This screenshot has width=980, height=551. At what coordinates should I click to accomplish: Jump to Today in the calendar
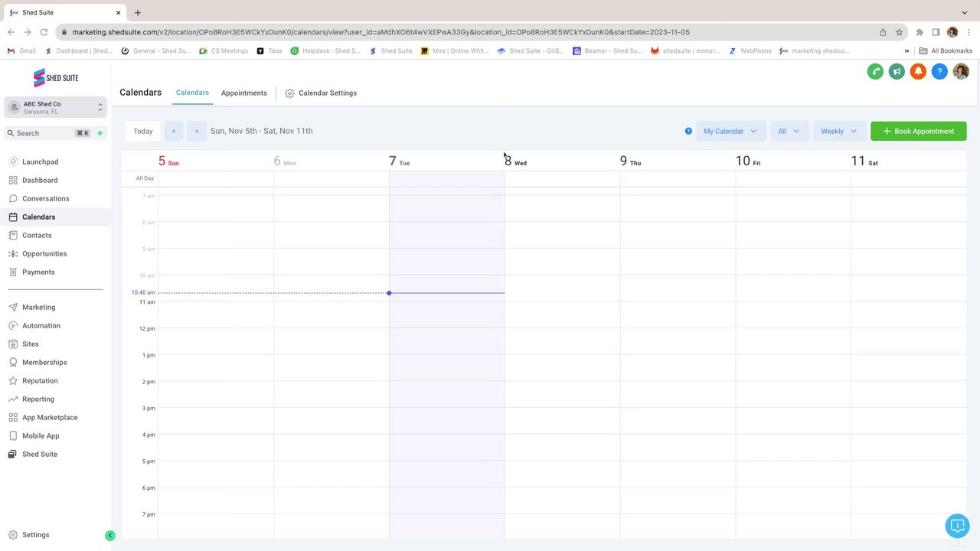click(x=143, y=132)
